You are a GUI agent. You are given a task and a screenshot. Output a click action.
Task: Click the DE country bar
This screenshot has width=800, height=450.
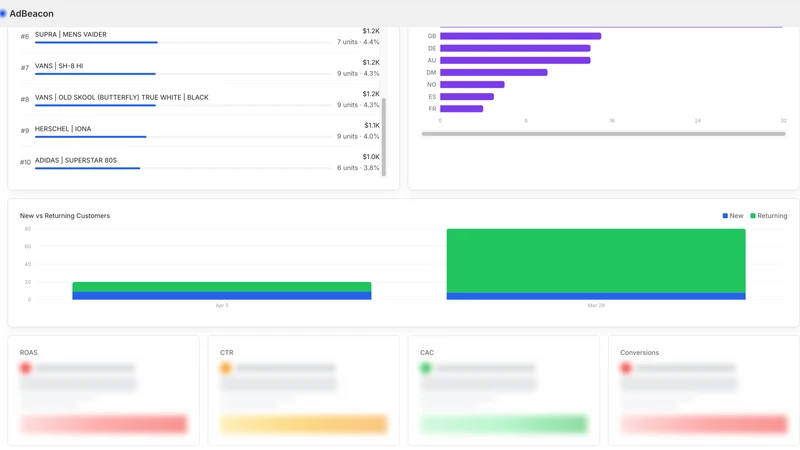point(515,48)
